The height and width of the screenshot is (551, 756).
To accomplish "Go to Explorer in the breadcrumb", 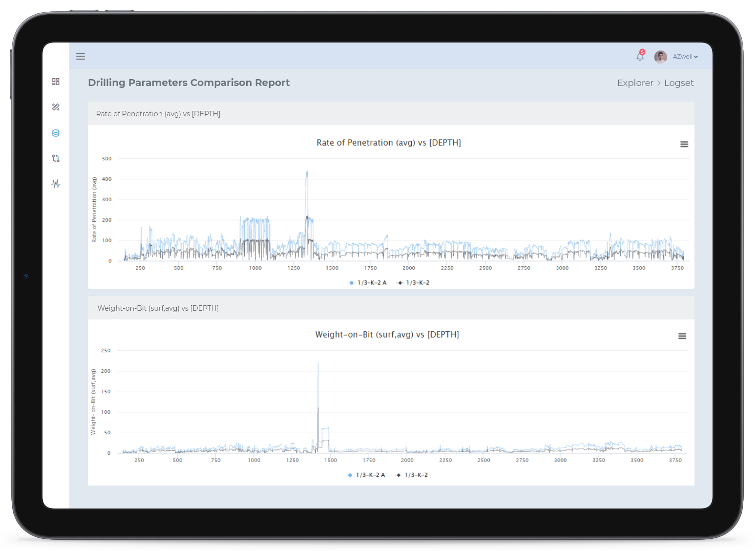I will pos(635,83).
